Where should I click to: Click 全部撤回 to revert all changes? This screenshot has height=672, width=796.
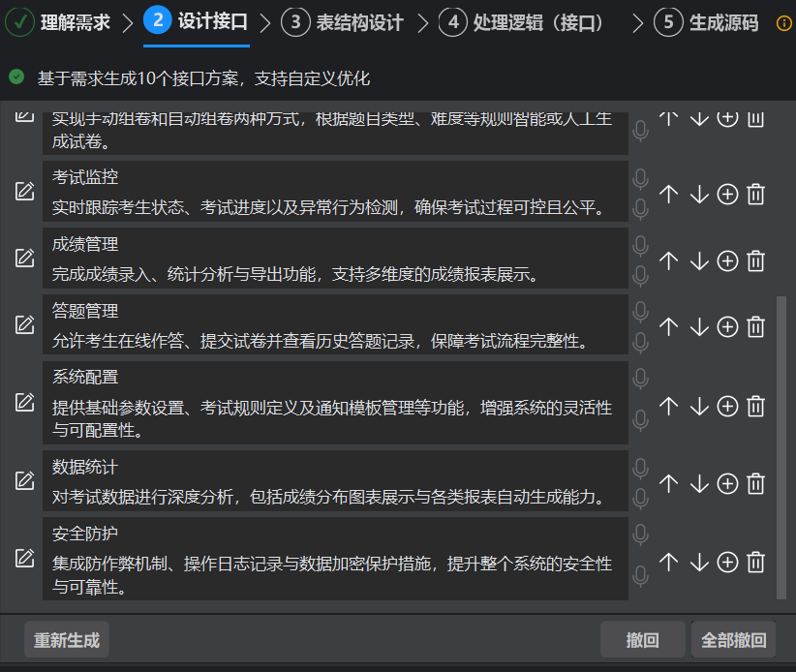[x=733, y=639]
